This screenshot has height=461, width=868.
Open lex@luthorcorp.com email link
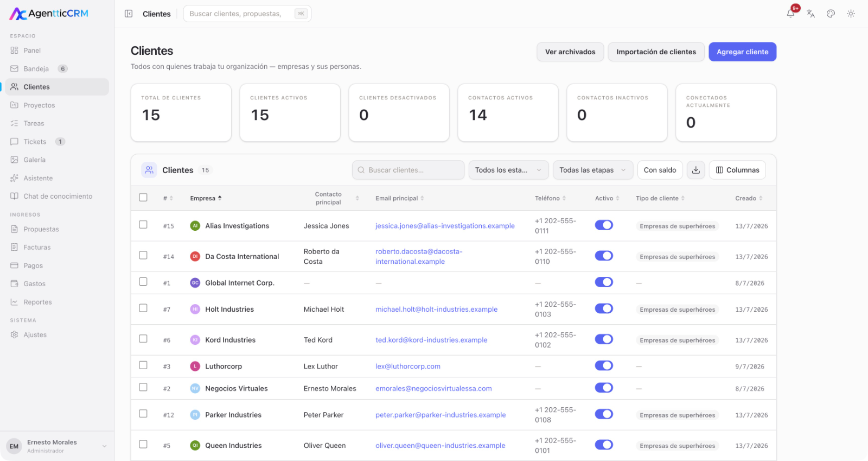pos(408,367)
